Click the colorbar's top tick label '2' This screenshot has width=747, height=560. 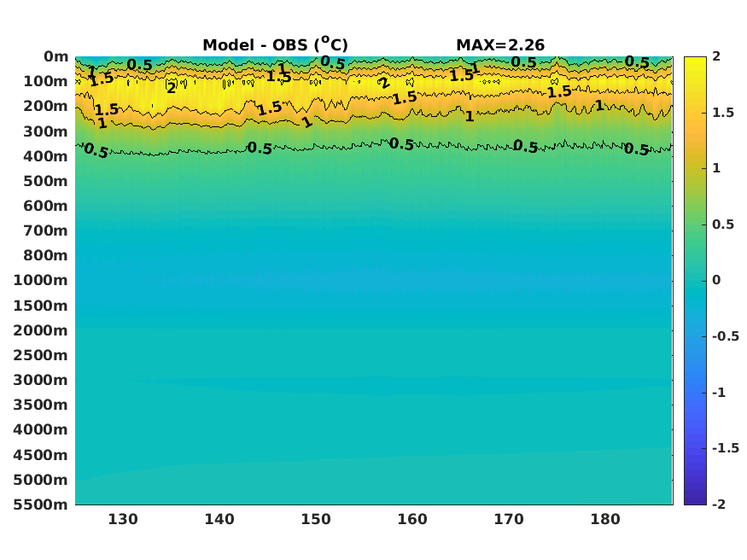[716, 56]
